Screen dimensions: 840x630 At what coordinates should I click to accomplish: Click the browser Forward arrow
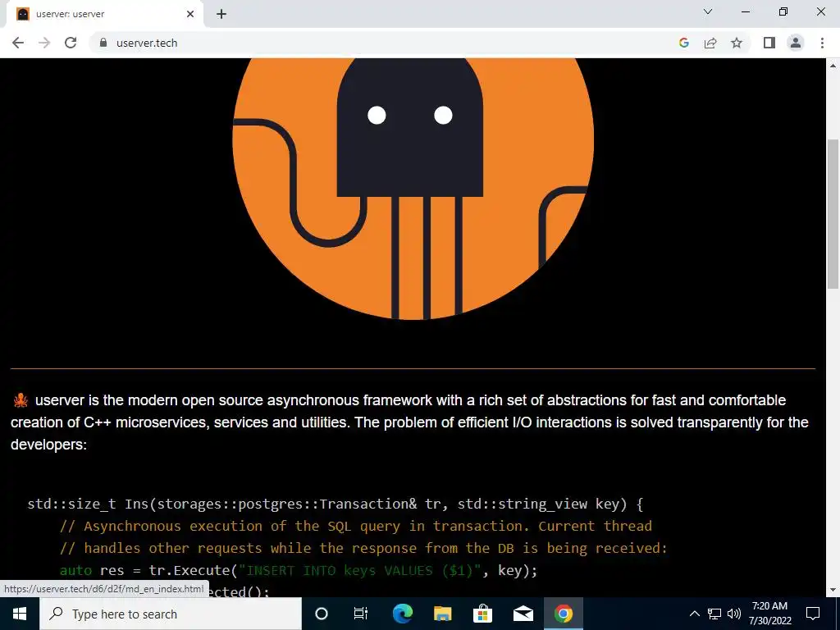[44, 43]
